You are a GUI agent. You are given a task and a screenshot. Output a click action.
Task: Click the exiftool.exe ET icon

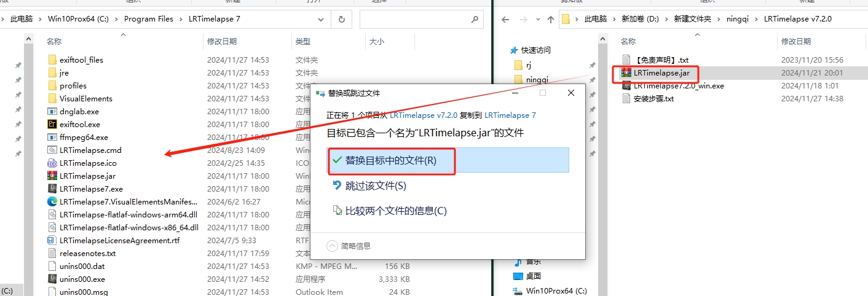pos(52,124)
